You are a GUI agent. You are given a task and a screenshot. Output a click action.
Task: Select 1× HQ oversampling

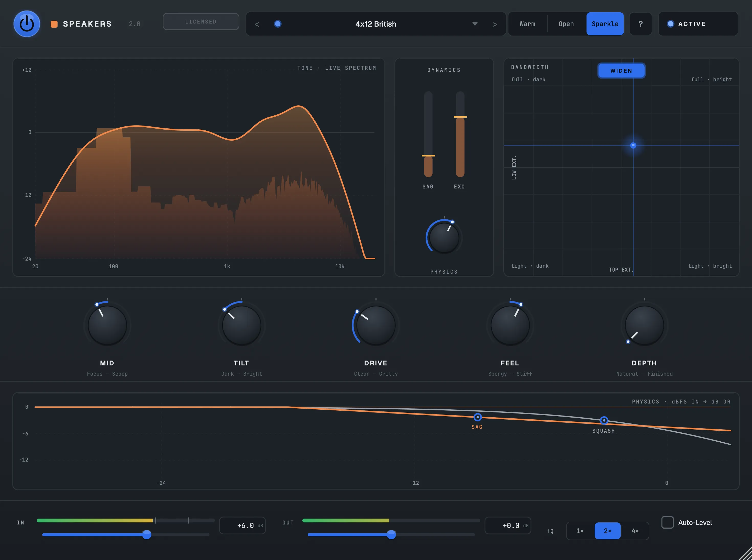580,531
